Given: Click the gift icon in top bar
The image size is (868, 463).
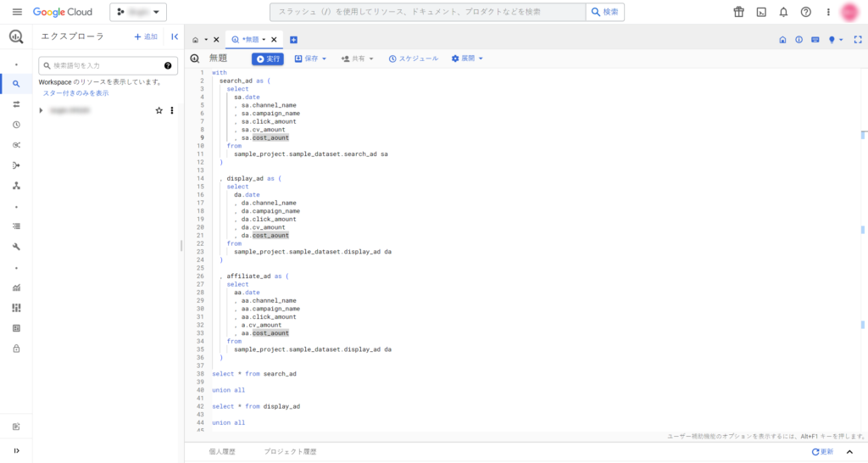Looking at the screenshot, I should pyautogui.click(x=738, y=12).
